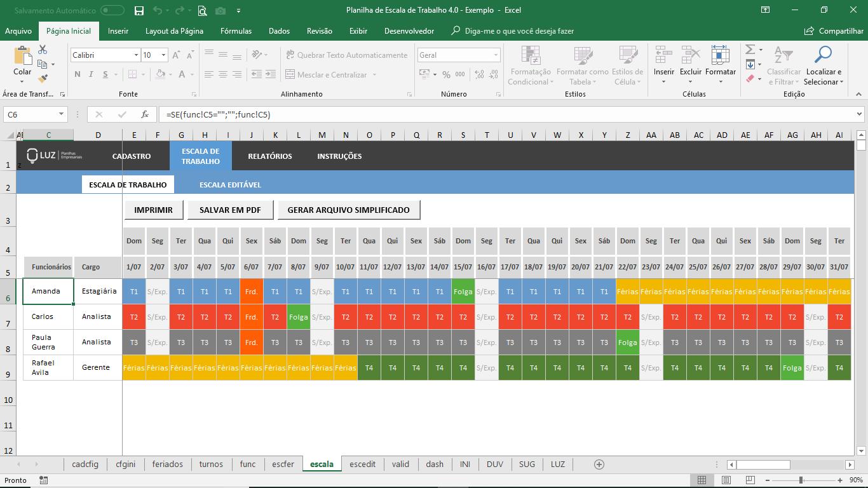Select column header Z
The width and height of the screenshot is (868, 488).
point(628,135)
